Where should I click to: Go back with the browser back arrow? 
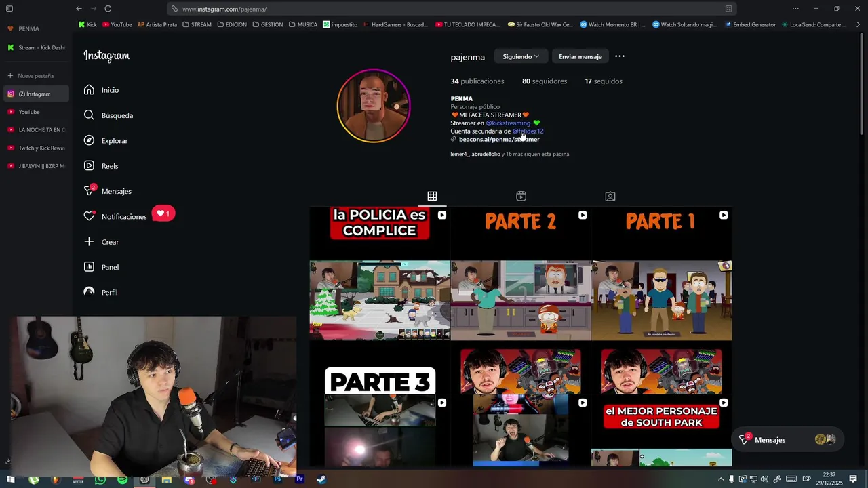pyautogui.click(x=79, y=9)
